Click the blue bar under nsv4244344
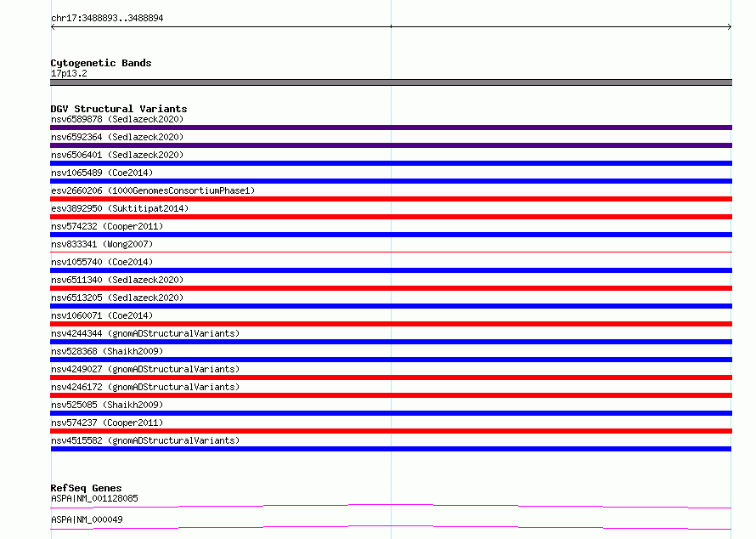756x539 pixels. (391, 342)
